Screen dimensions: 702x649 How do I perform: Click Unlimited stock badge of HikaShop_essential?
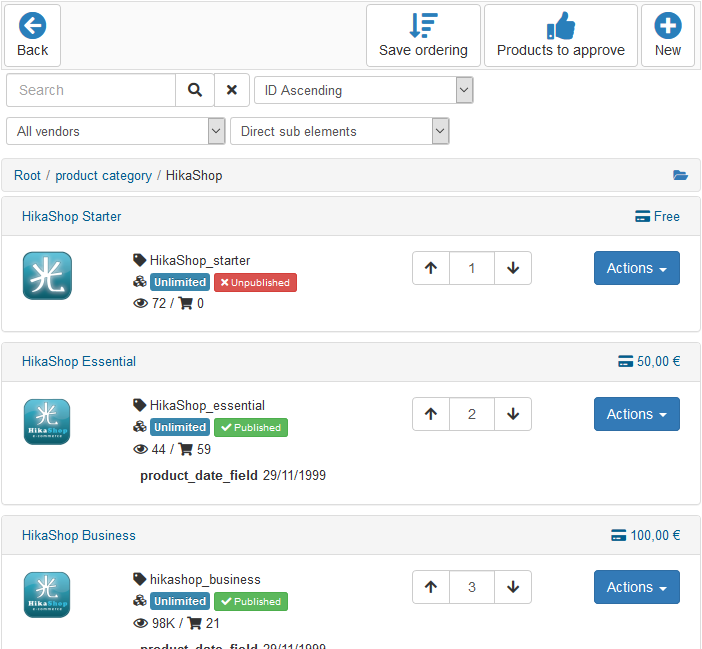180,427
